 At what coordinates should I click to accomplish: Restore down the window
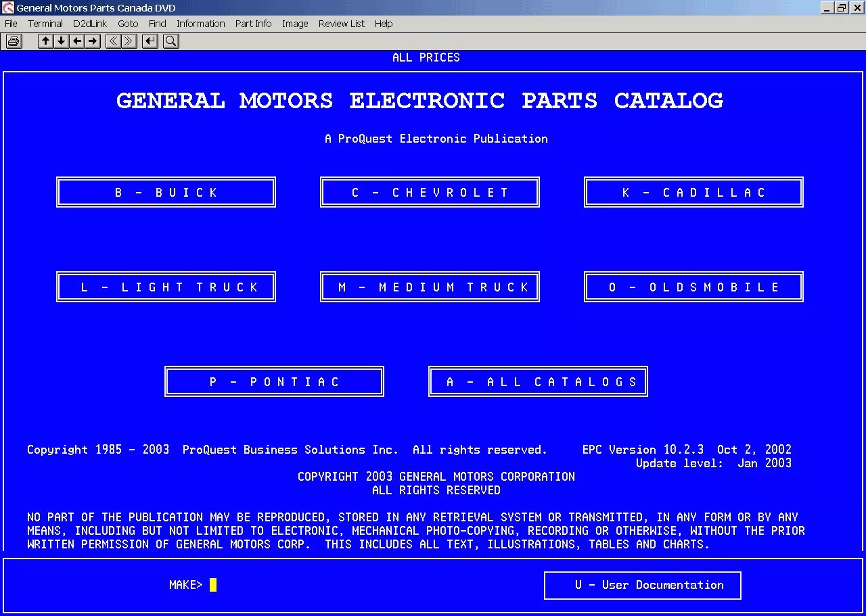click(x=842, y=8)
